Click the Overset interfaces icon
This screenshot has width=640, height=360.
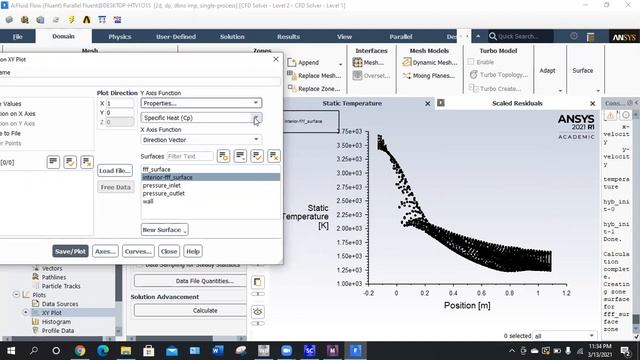[x=357, y=76]
